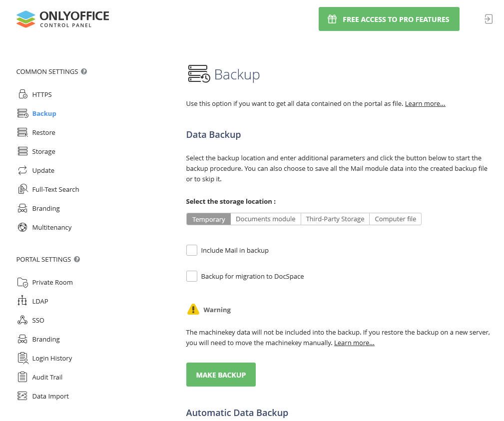Enable Include Mail in backup checkbox
The height and width of the screenshot is (421, 504).
click(192, 250)
